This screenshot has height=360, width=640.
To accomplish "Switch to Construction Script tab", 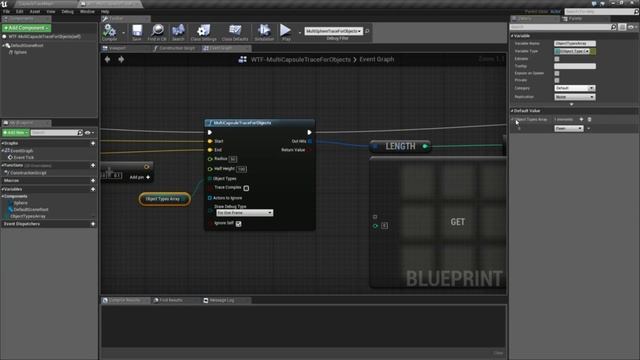I will (177, 48).
